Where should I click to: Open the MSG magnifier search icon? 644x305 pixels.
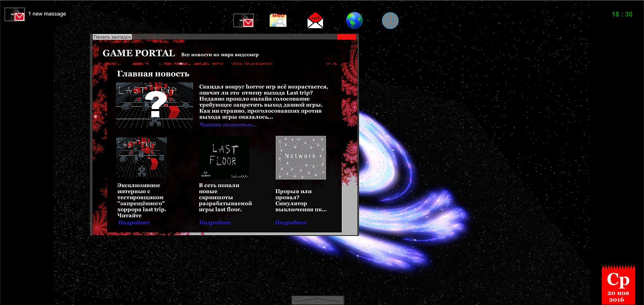click(278, 20)
